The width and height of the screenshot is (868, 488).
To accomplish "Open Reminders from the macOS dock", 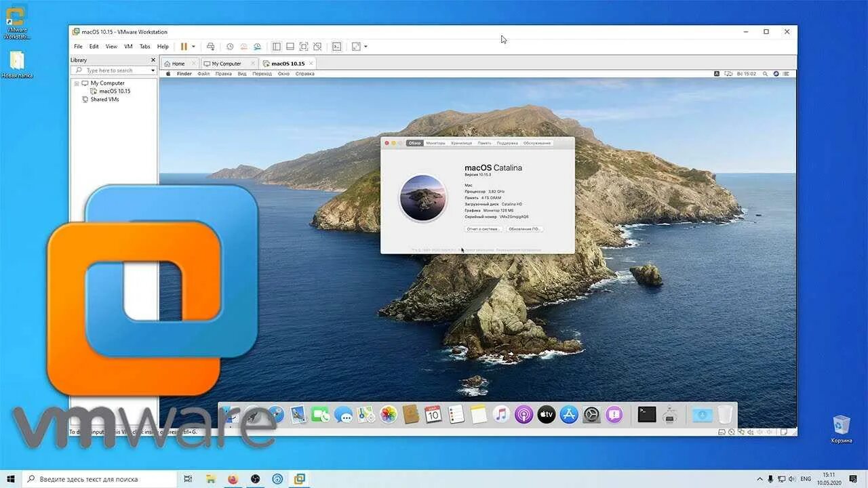I will coord(456,414).
